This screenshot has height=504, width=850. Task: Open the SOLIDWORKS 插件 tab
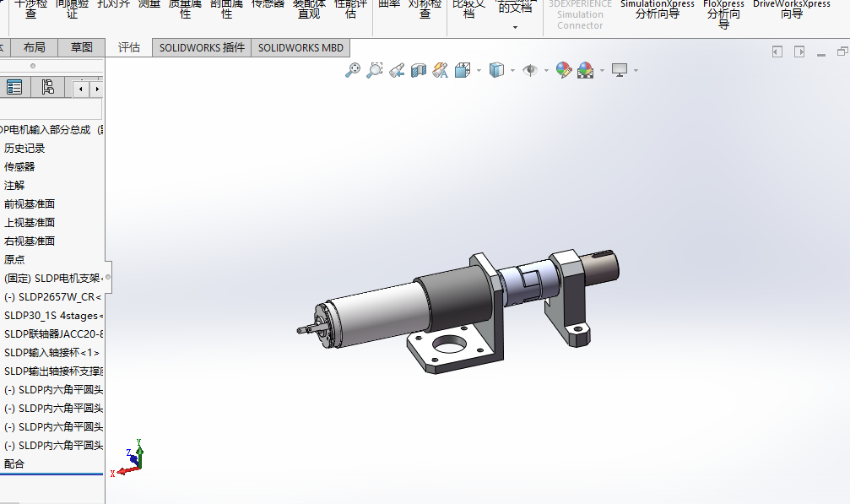click(x=202, y=47)
